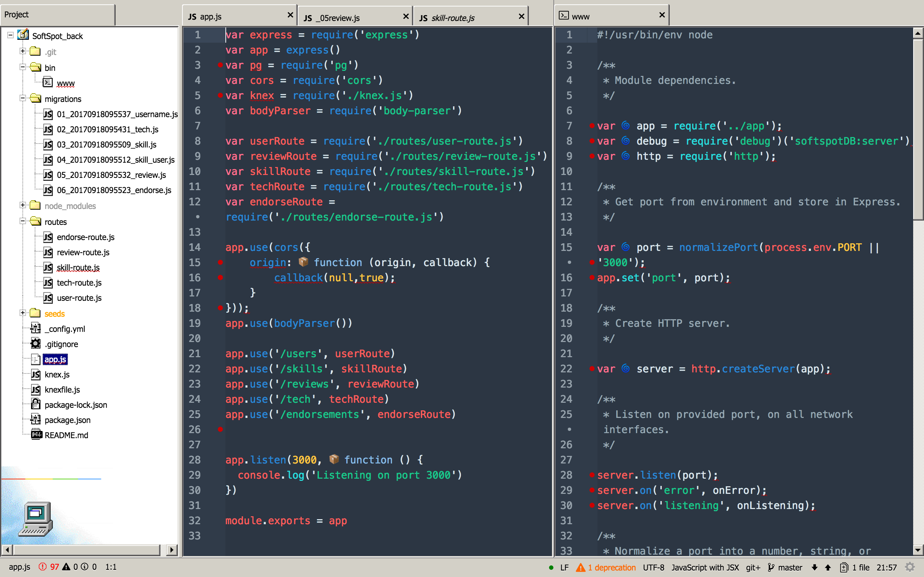Open user-route.js in routes folder
This screenshot has width=924, height=577.
[x=79, y=298]
